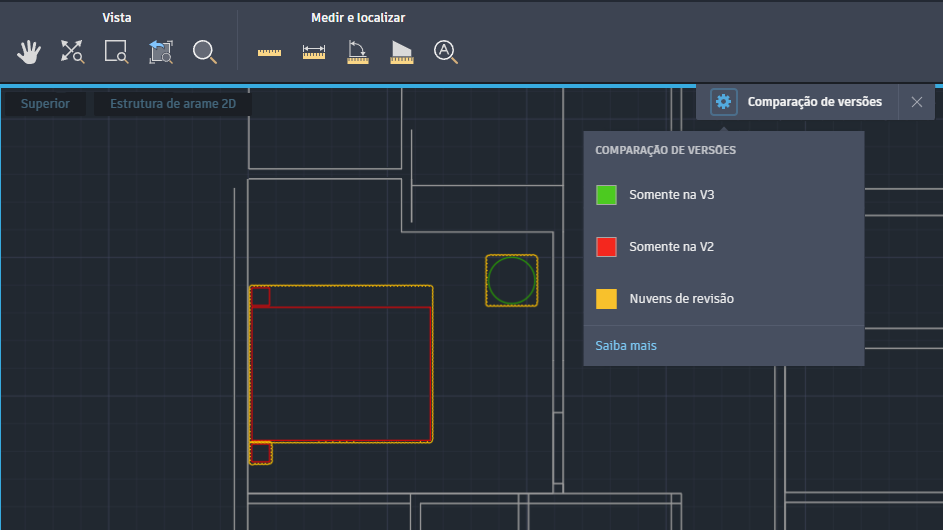This screenshot has height=530, width=943.
Task: Click the Zoom Previous icon
Action: (x=161, y=52)
